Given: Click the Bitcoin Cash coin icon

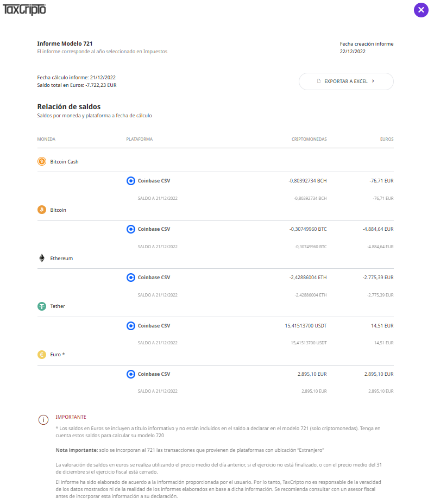Looking at the screenshot, I should (x=42, y=161).
